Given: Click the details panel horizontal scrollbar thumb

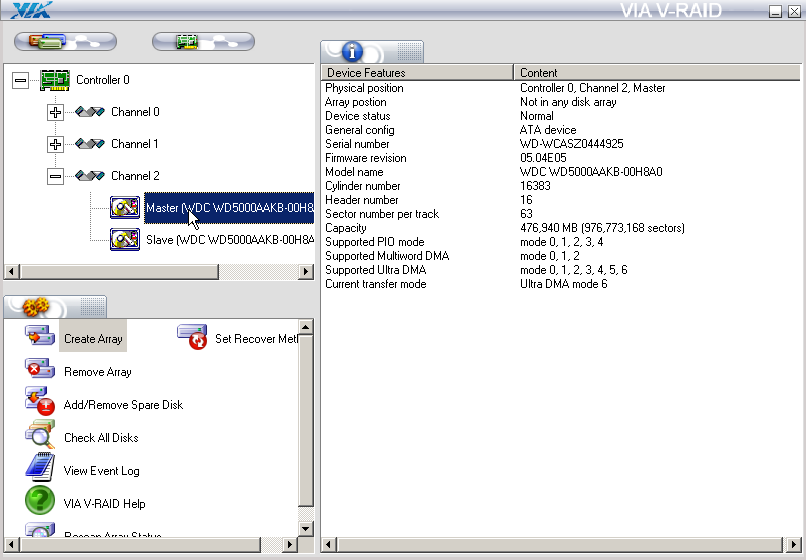Looking at the screenshot, I should pyautogui.click(x=559, y=544).
